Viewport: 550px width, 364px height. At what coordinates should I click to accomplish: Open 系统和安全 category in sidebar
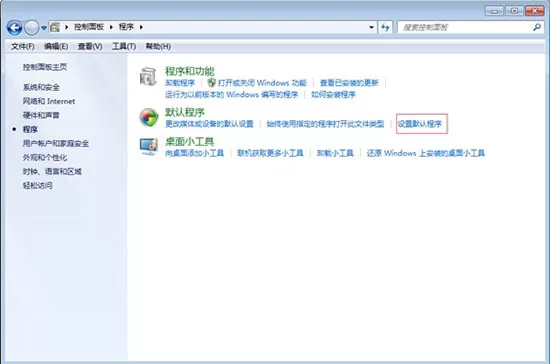41,87
